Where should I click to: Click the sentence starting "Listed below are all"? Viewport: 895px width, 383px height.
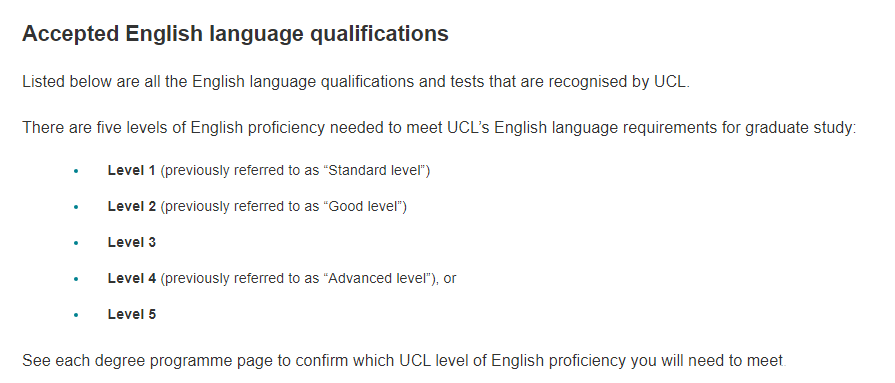pos(356,82)
